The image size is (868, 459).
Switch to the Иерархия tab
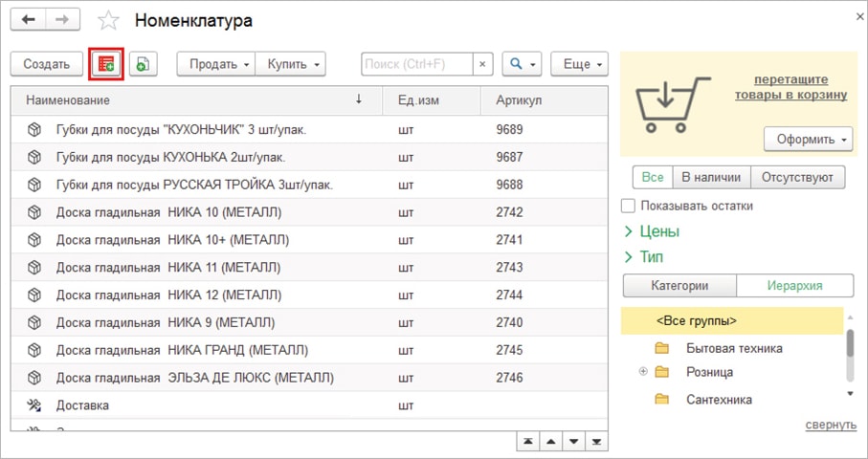click(794, 286)
